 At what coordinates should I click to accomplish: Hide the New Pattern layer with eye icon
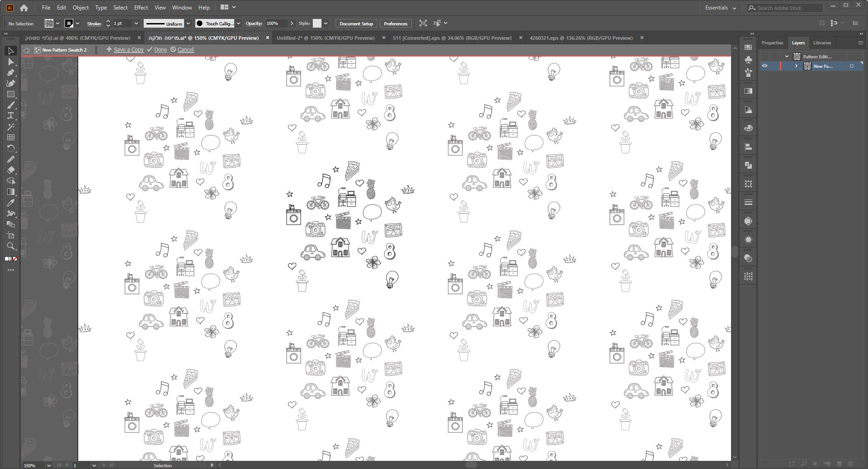[764, 66]
